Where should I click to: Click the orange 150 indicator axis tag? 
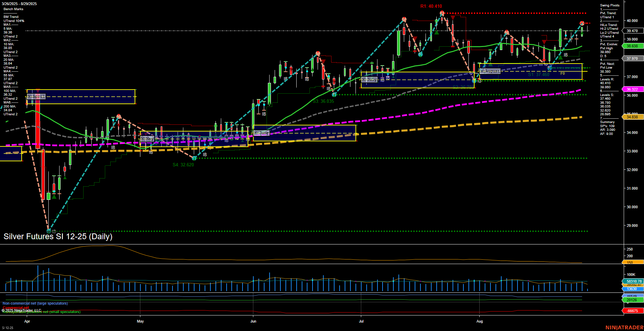632,262
